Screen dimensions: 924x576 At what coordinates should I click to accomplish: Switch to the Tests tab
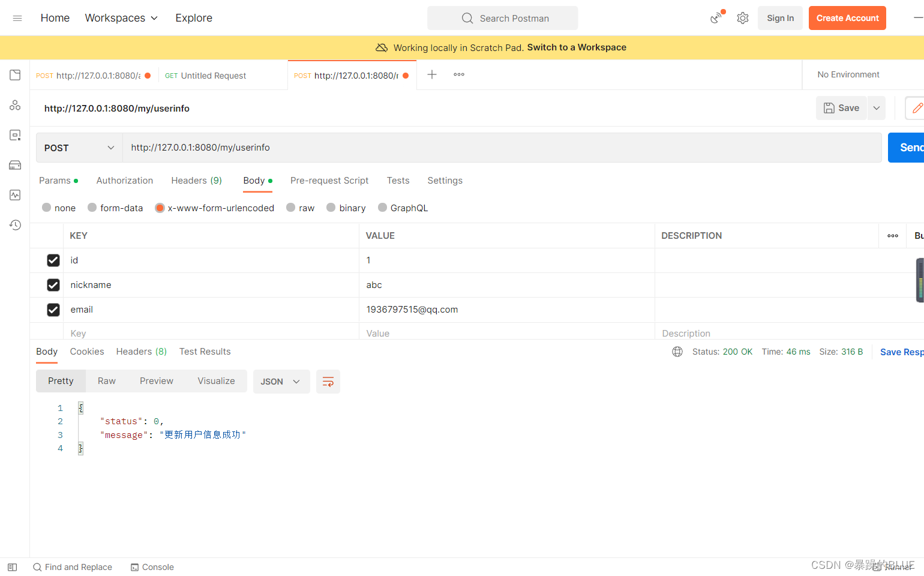398,181
